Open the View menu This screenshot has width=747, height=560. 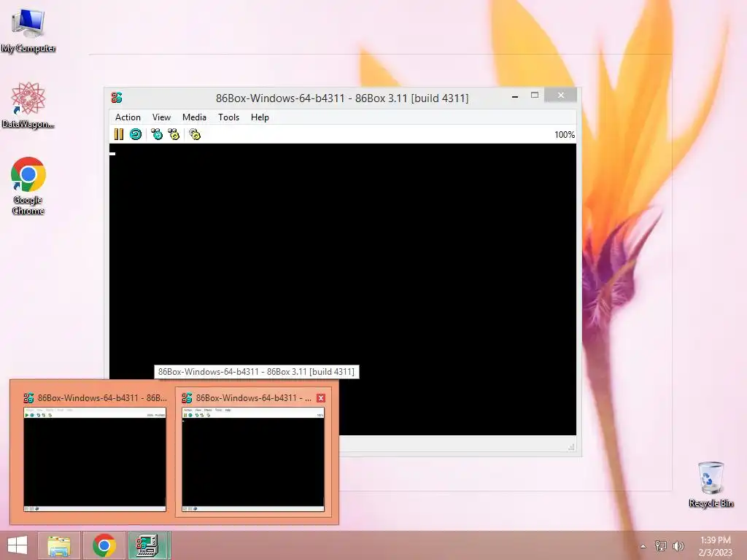tap(161, 117)
